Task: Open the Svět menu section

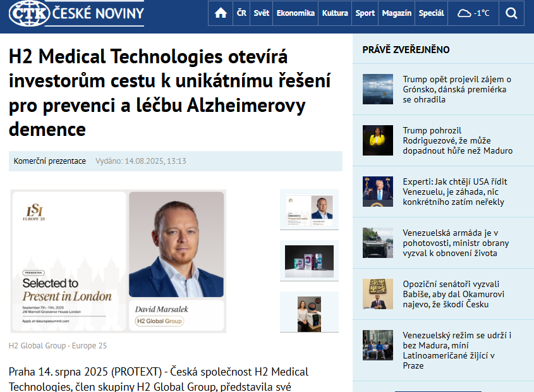Action: tap(261, 13)
